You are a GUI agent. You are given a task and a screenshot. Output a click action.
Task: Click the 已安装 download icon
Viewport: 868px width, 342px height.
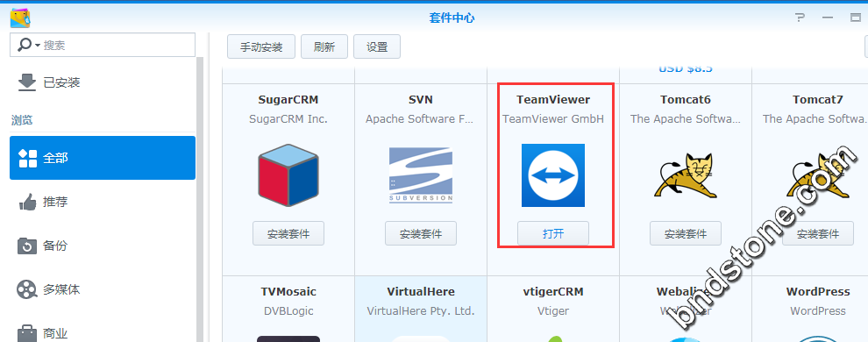click(26, 82)
